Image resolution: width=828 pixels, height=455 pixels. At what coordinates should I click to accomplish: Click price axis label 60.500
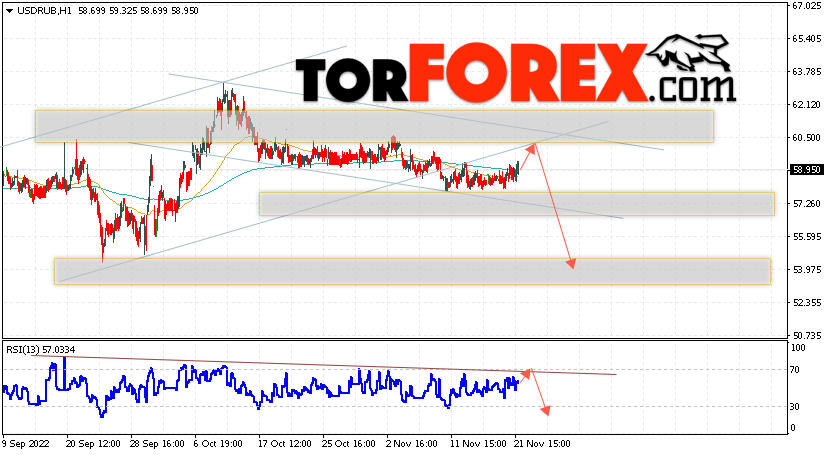tap(806, 137)
